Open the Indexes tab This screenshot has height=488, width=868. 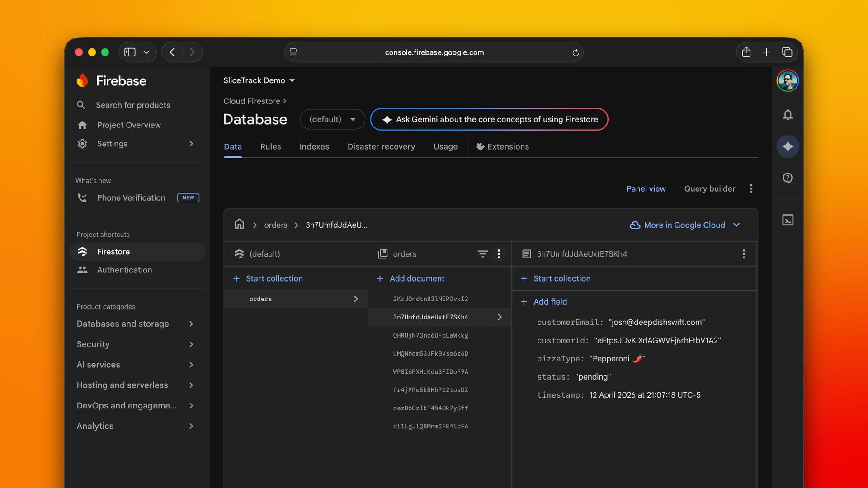click(314, 146)
